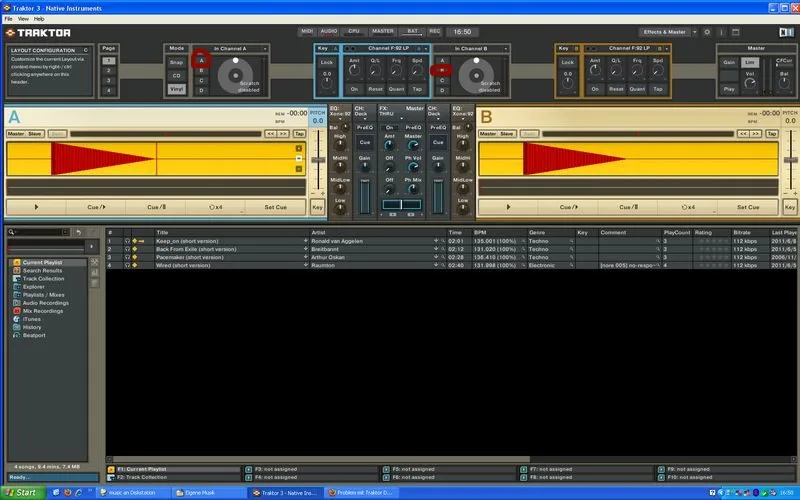
Task: Open the Help menu
Action: coord(39,19)
